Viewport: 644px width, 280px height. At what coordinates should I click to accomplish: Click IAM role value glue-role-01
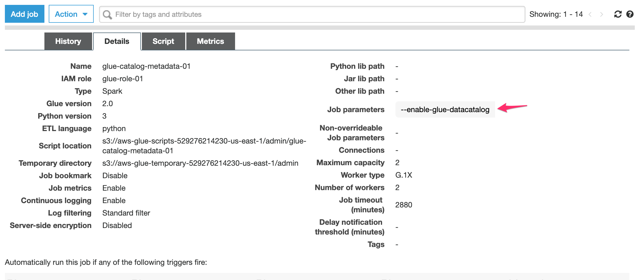pyautogui.click(x=122, y=79)
